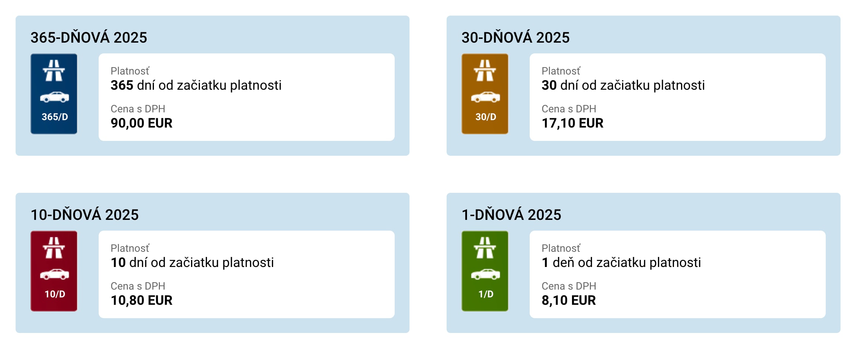Select the 365-DŇOVÁ 2025 heading
Screen dimensions: 868x353
click(x=89, y=38)
